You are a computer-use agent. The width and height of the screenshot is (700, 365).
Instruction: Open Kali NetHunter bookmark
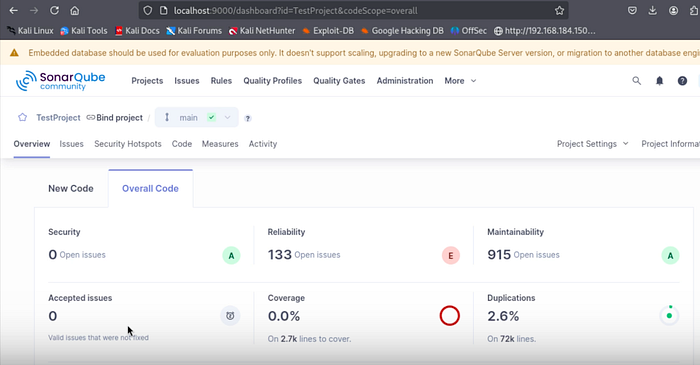(262, 31)
